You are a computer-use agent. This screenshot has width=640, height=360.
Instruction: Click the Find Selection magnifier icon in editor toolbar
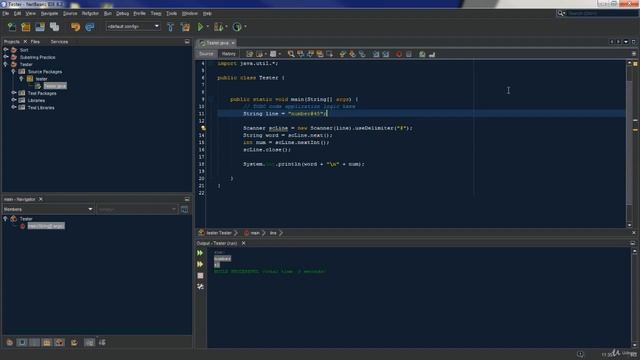291,54
